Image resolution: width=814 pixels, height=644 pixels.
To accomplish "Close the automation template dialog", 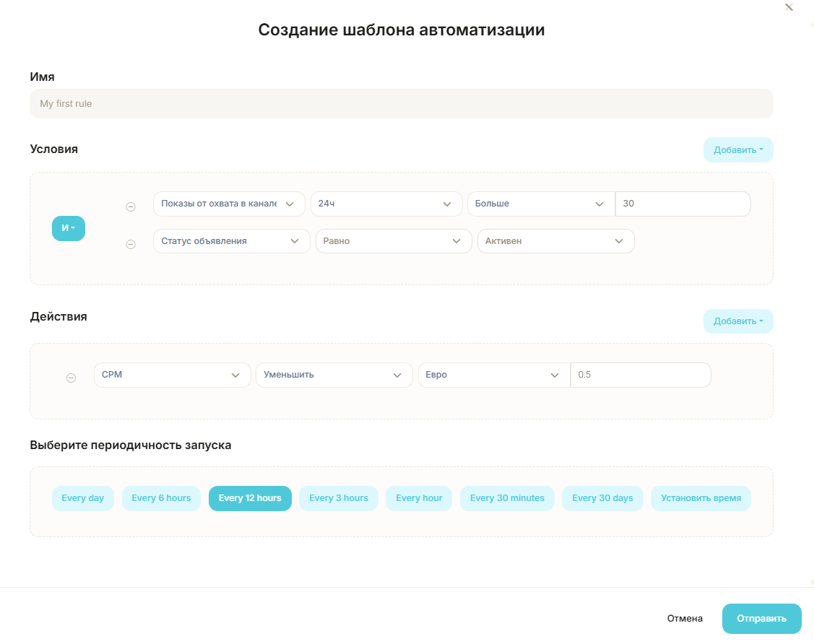I will [x=789, y=7].
